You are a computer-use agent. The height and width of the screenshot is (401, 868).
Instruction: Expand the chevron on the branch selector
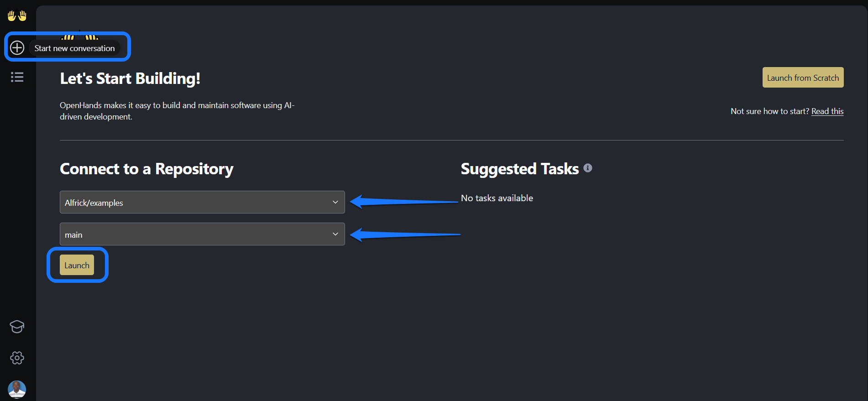tap(335, 234)
